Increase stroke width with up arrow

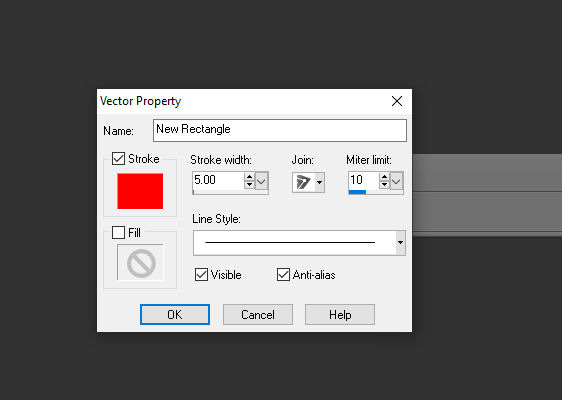(249, 177)
